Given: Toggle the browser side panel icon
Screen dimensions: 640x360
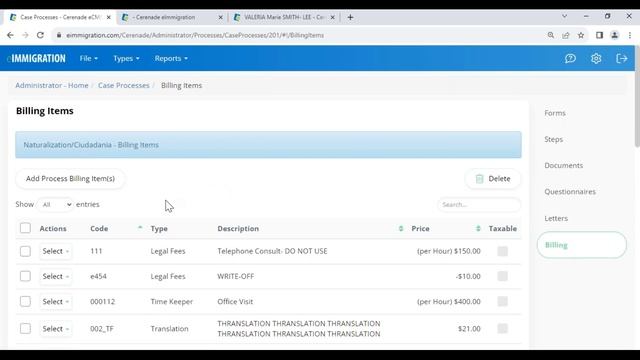Looking at the screenshot, I should (x=599, y=35).
